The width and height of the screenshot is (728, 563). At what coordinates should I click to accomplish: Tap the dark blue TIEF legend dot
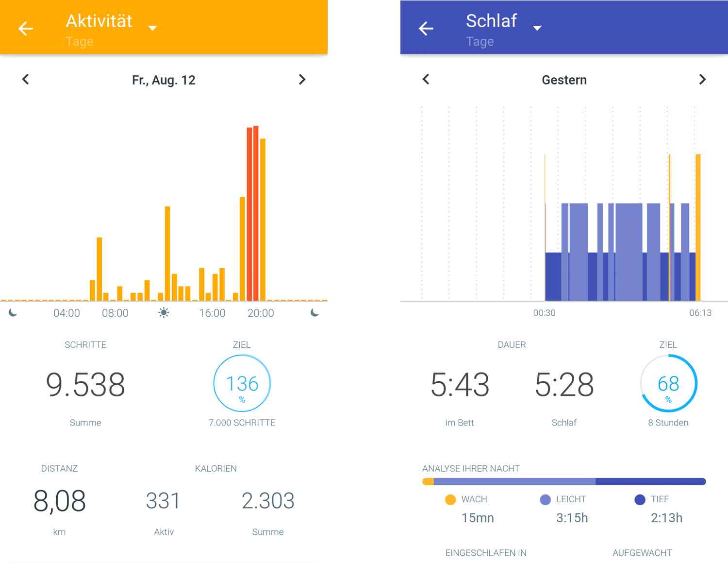pyautogui.click(x=640, y=499)
